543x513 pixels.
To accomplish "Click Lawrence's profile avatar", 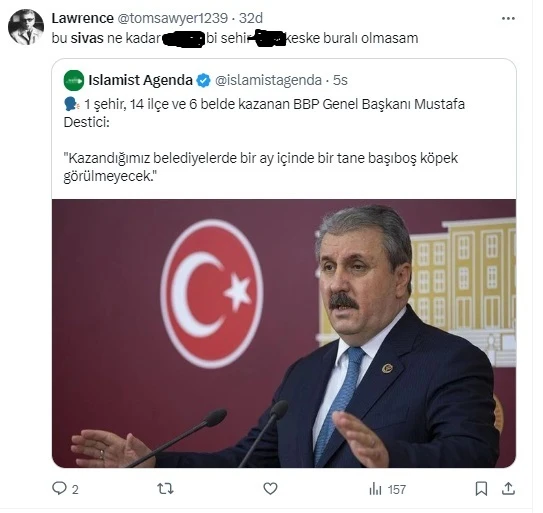I will coord(26,27).
